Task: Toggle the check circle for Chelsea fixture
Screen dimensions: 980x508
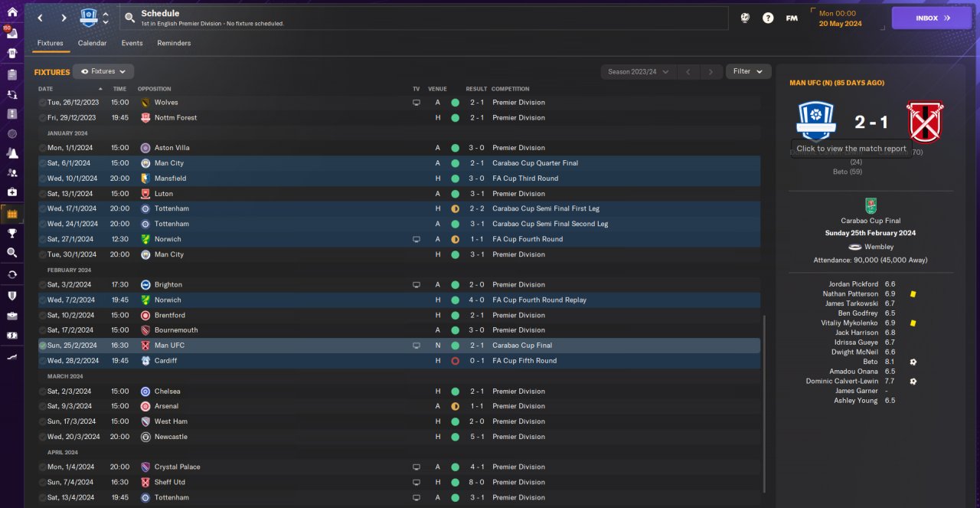Action: point(43,392)
